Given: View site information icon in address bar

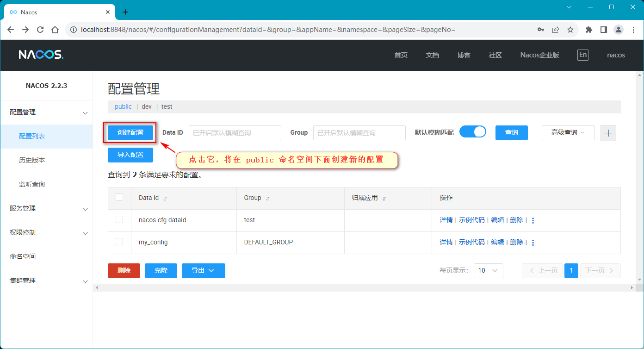Looking at the screenshot, I should pos(74,30).
